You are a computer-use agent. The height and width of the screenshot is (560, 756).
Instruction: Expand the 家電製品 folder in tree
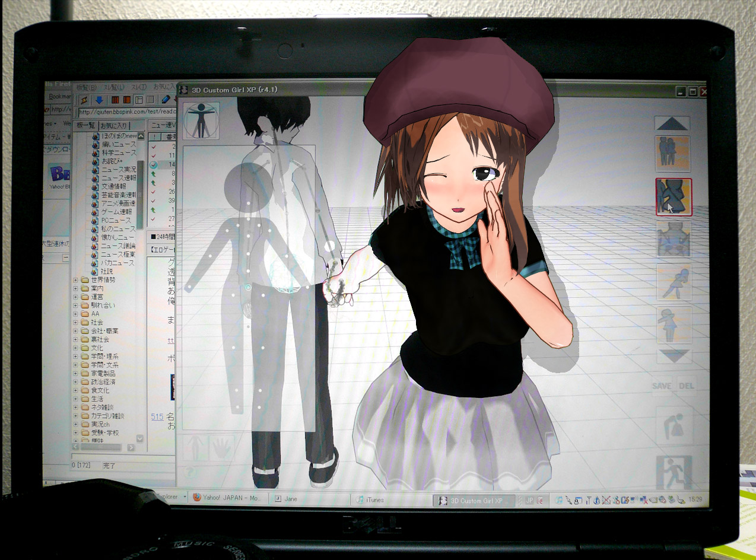click(x=76, y=374)
